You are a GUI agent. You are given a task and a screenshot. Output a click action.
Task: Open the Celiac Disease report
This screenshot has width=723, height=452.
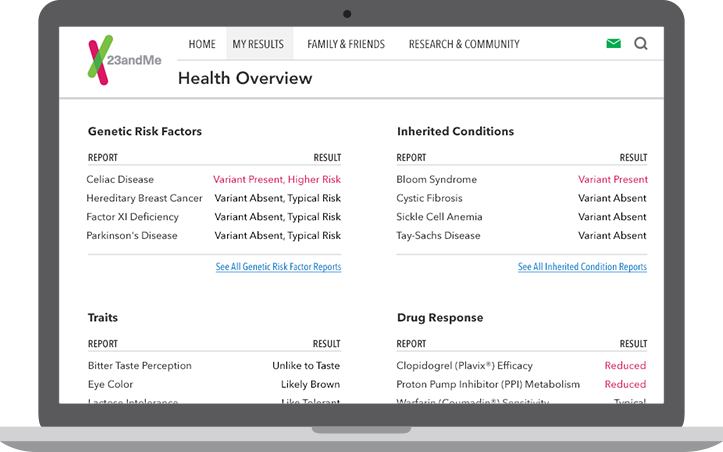[x=120, y=180]
